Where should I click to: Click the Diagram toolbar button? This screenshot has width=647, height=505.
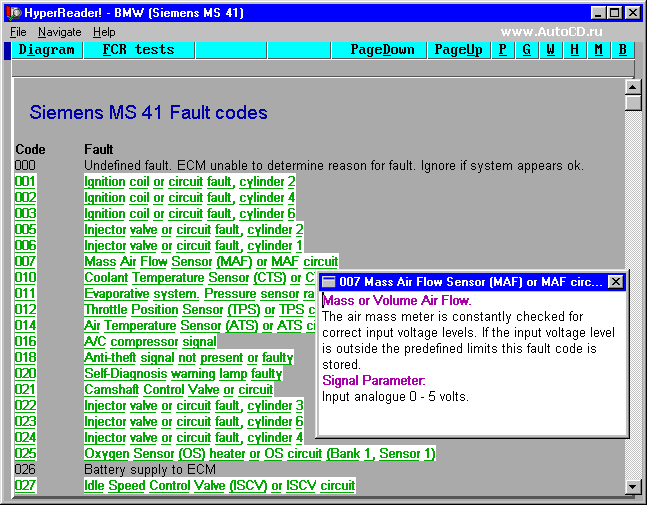pos(47,50)
